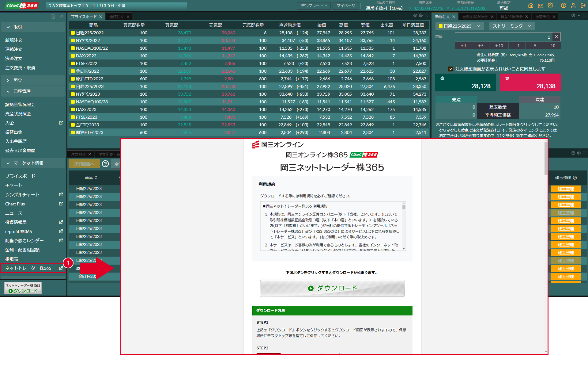
Task: Click the DAX/2023 bid price 14,354
Action: tap(184, 109)
